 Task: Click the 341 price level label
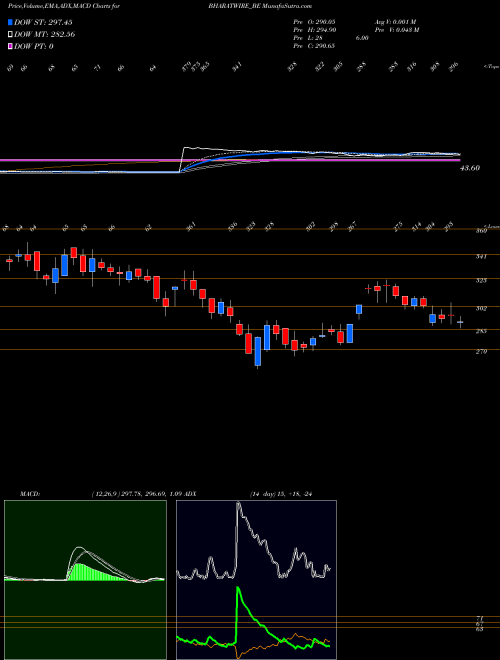(x=481, y=256)
